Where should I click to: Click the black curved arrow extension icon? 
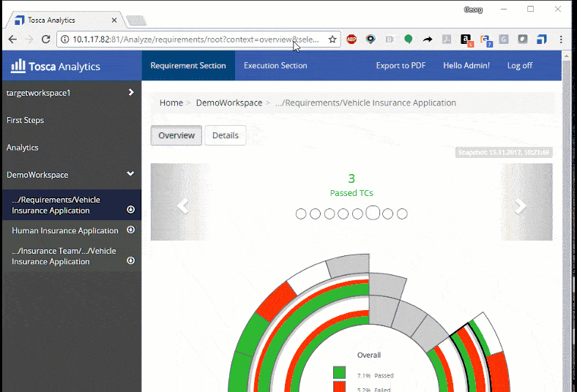(x=427, y=39)
